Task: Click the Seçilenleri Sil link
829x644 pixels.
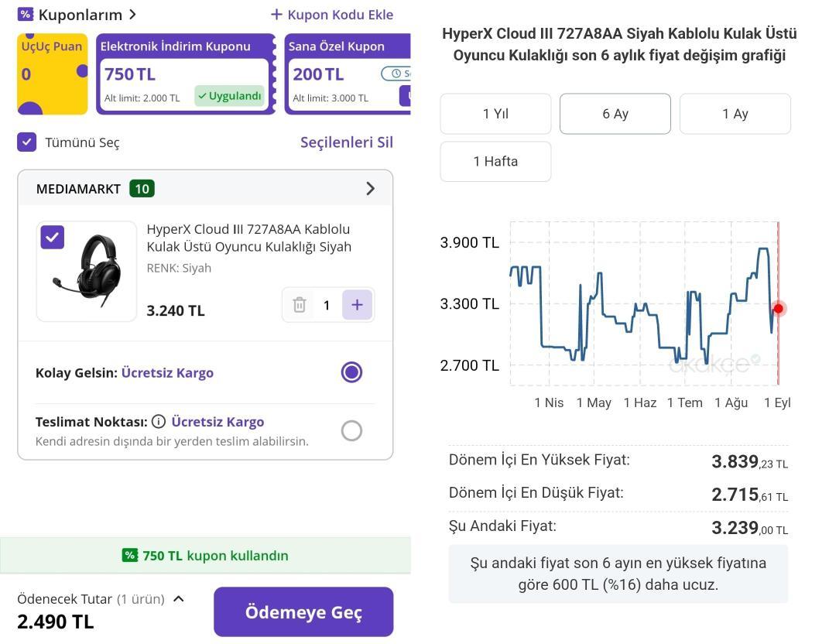Action: coord(346,142)
